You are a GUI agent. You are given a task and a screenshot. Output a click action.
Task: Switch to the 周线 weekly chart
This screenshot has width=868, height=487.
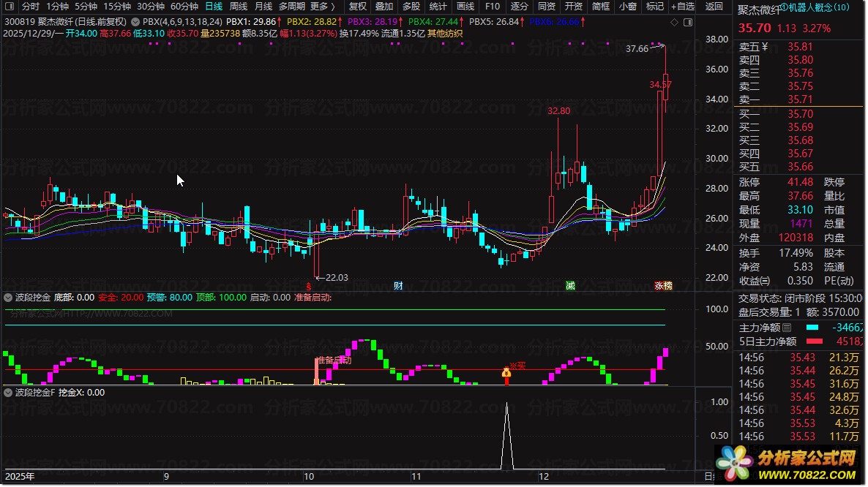[x=238, y=7]
